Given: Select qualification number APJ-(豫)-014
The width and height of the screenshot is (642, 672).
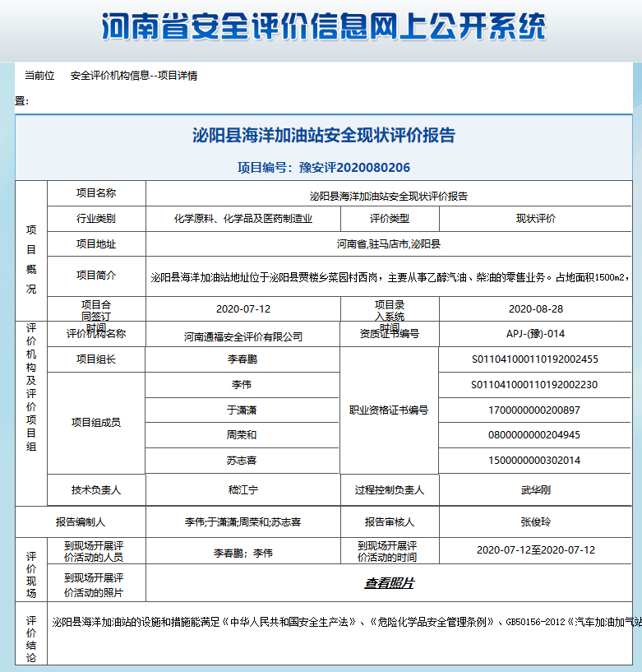Looking at the screenshot, I should [x=535, y=334].
